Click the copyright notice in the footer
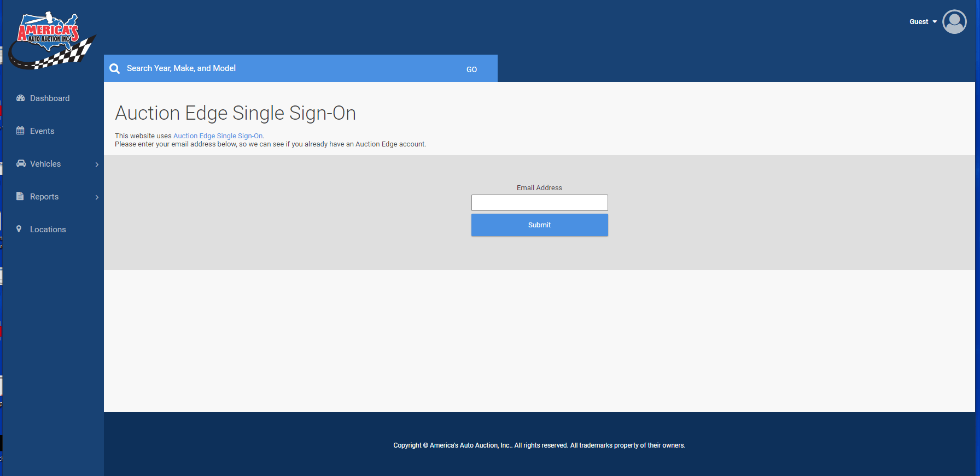The width and height of the screenshot is (980, 476). click(539, 445)
